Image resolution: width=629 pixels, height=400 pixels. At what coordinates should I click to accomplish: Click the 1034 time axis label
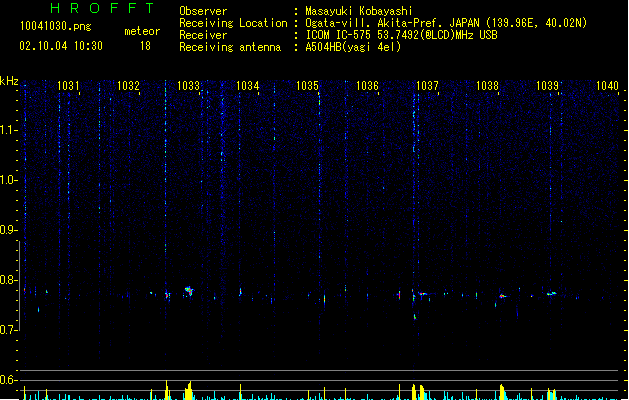[248, 86]
